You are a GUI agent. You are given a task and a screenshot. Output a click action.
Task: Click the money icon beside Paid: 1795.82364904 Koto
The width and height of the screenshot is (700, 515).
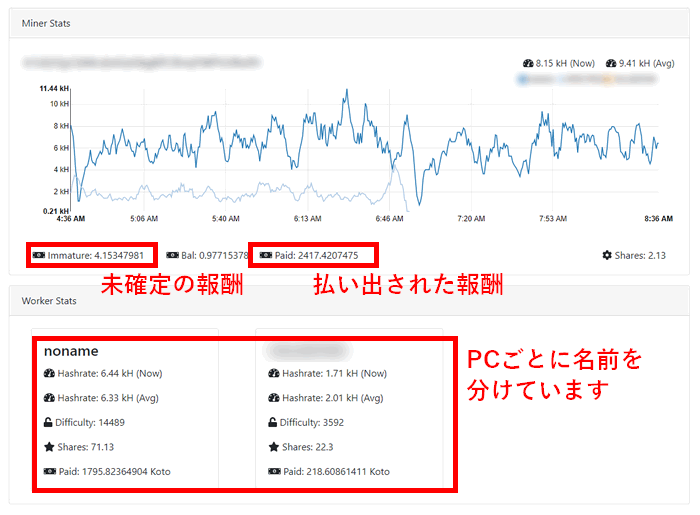[50, 471]
